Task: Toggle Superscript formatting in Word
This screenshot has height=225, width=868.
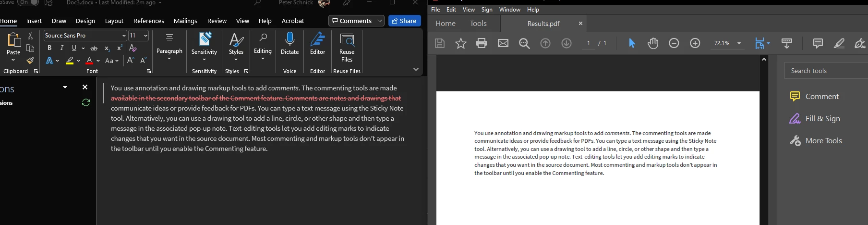Action: click(120, 48)
